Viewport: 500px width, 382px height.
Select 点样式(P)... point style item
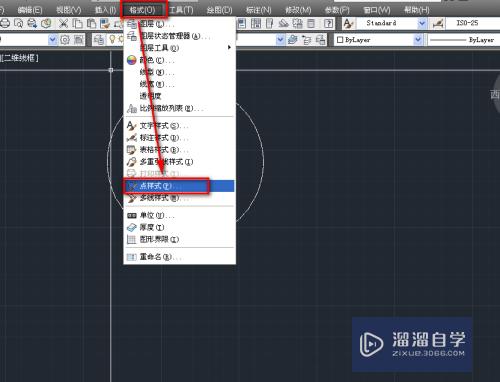tap(180, 186)
